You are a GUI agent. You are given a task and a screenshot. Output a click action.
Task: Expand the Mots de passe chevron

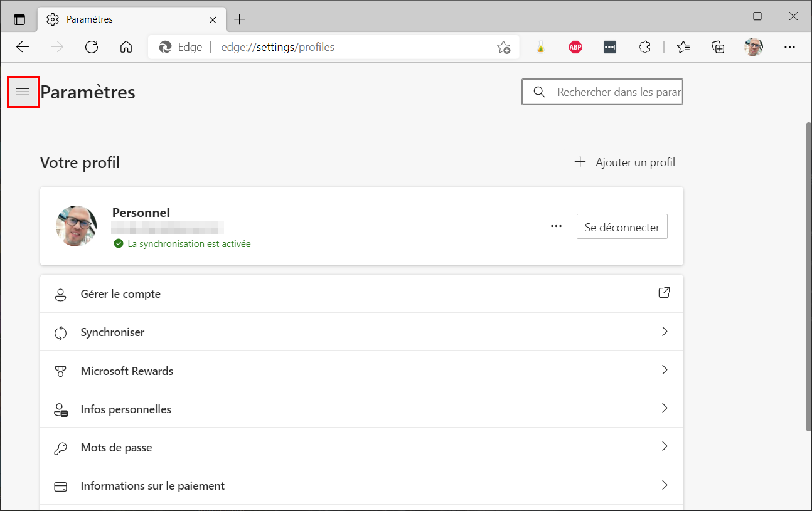(665, 446)
